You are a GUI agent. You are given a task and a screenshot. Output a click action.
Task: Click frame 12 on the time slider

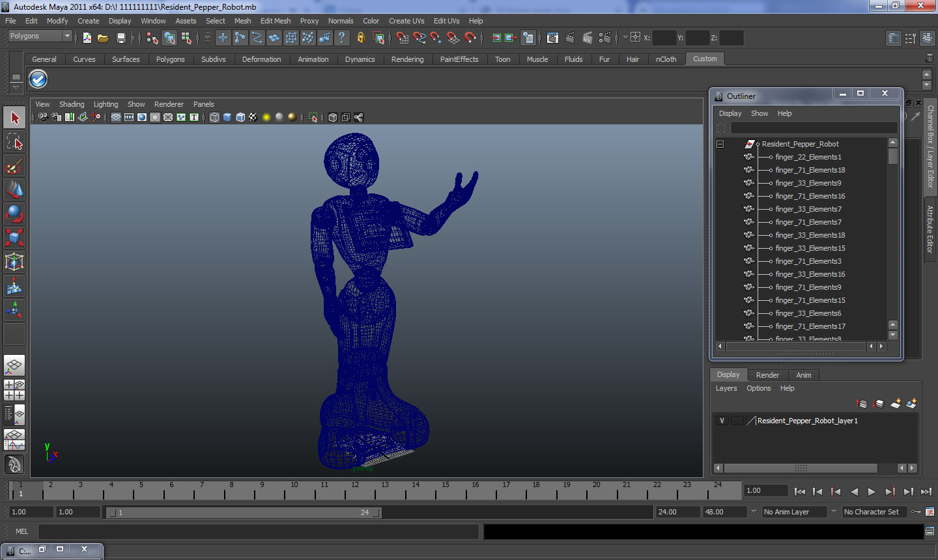[355, 490]
